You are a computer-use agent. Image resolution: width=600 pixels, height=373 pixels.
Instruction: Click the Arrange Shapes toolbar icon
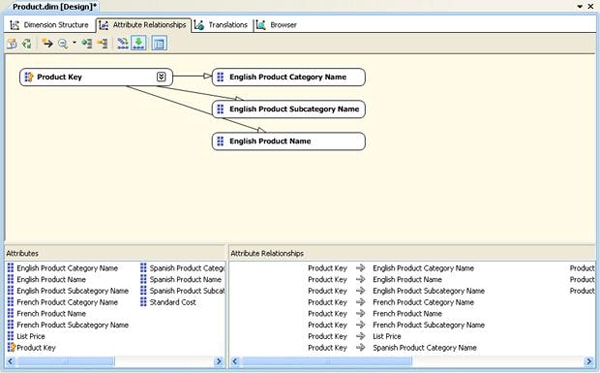click(122, 43)
